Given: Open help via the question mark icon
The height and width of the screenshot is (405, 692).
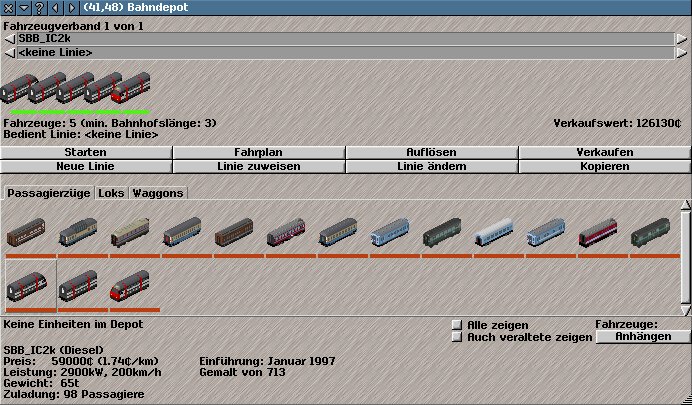Looking at the screenshot, I should (x=41, y=7).
